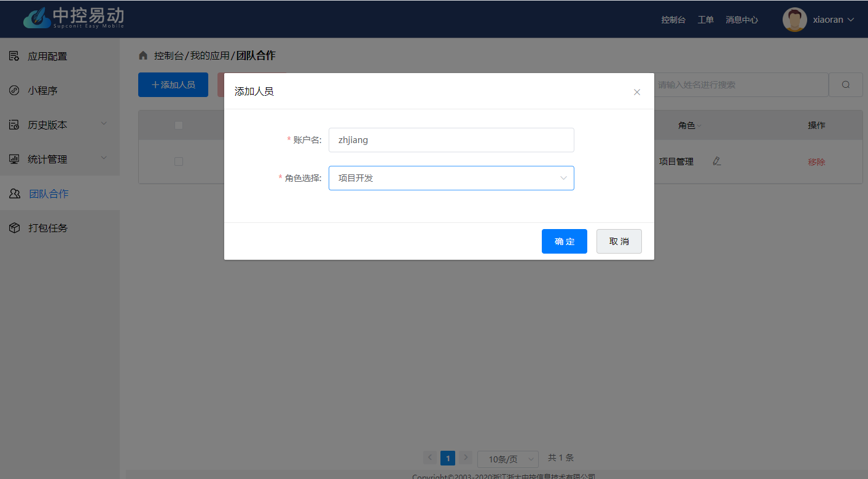The height and width of the screenshot is (479, 868).
Task: Click the 操作 column header
Action: [816, 125]
